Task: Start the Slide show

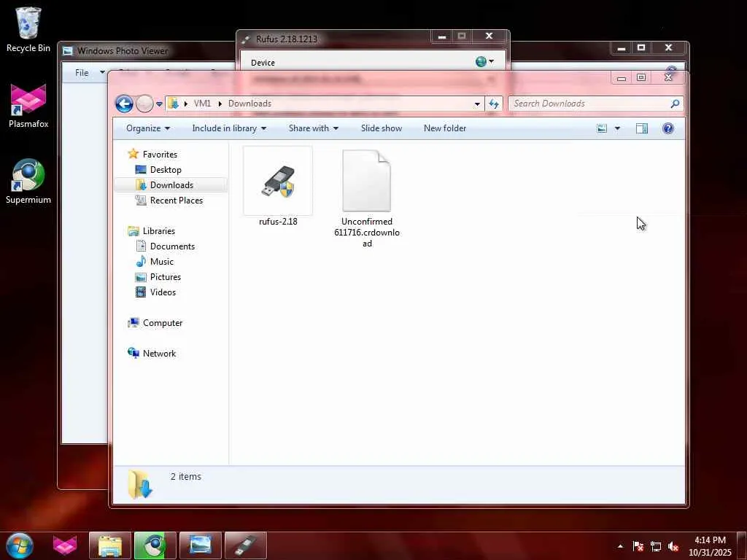Action: click(381, 128)
